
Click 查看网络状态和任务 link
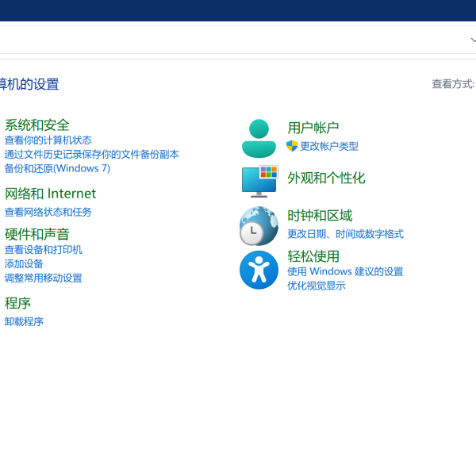click(x=48, y=213)
